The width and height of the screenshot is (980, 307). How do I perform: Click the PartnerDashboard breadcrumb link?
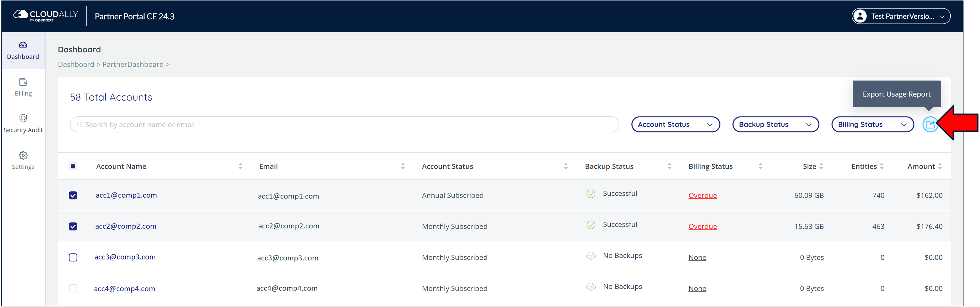(x=133, y=64)
